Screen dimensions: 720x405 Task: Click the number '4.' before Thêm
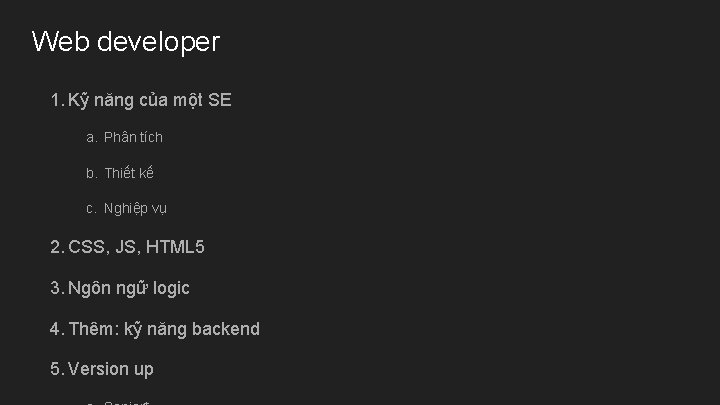tap(57, 329)
